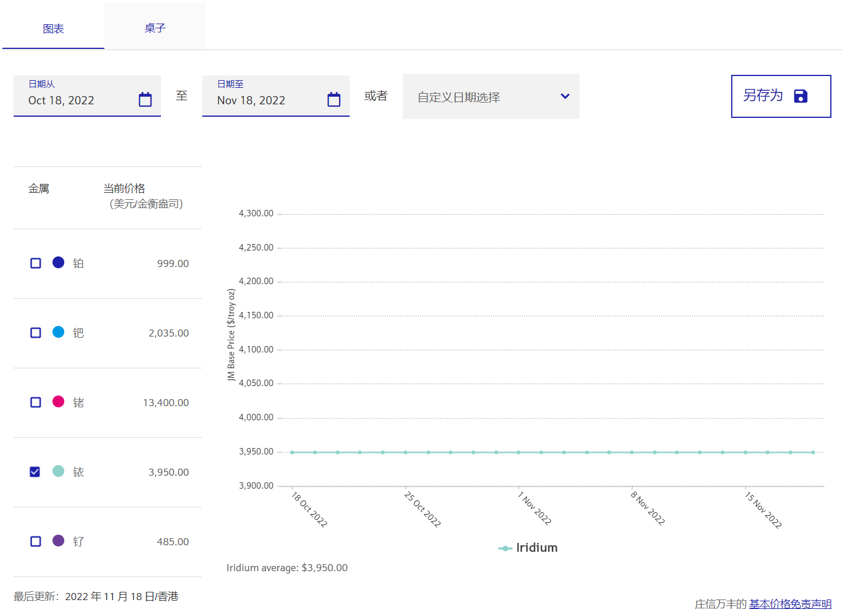Open the 自定义日期选择 dropdown
This screenshot has height=616, width=845.
pos(491,96)
